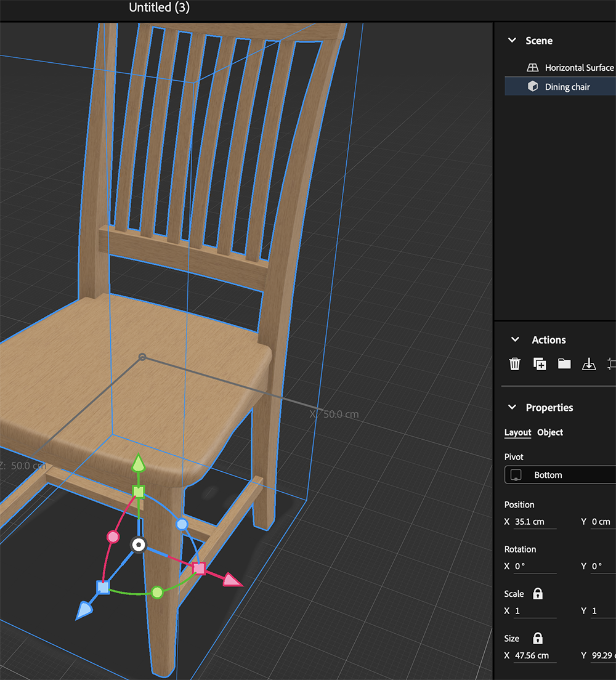Delete the Dining chair using the trash icon
This screenshot has width=616, height=680.
pos(515,363)
